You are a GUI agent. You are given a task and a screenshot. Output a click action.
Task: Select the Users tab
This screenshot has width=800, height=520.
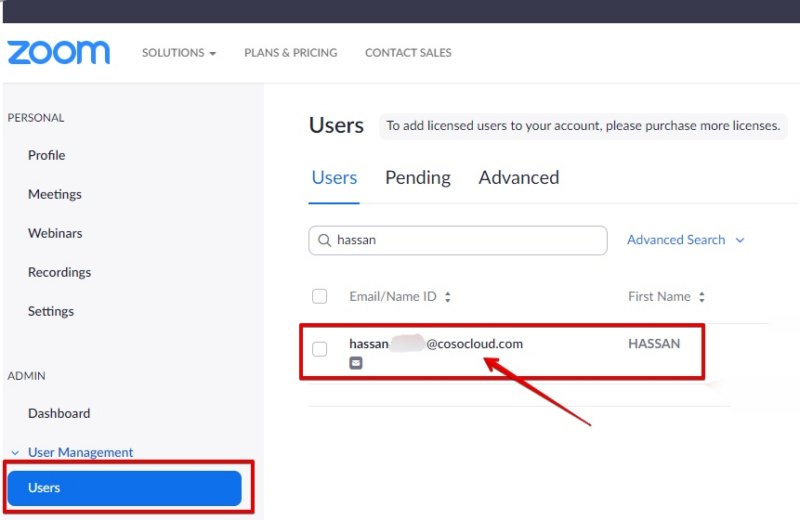point(334,178)
